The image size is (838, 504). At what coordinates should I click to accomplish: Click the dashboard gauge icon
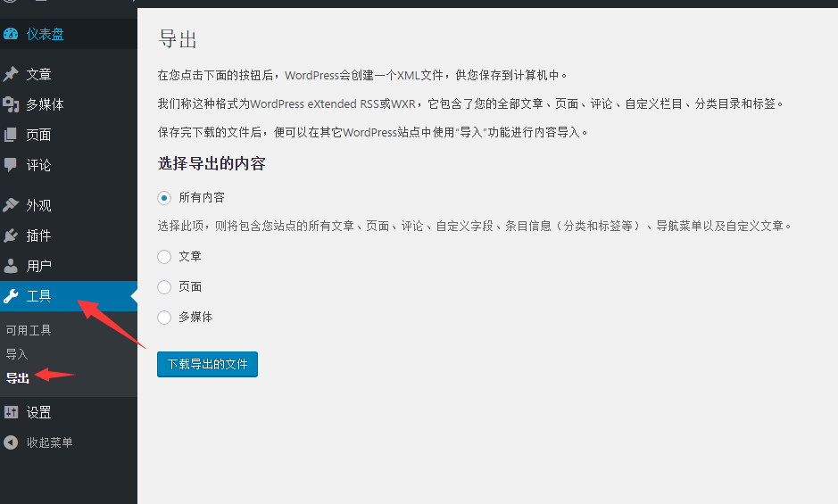click(x=11, y=35)
